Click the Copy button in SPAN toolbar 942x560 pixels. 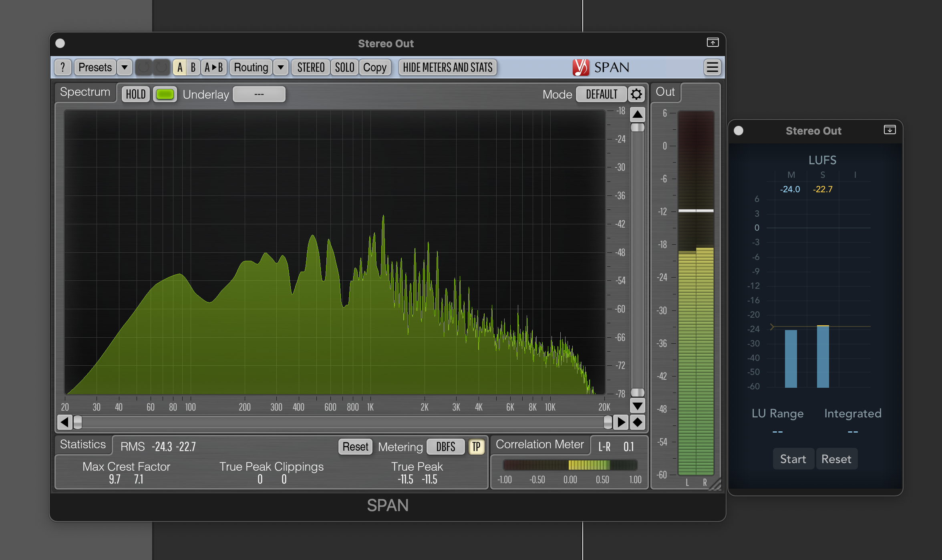pos(375,67)
